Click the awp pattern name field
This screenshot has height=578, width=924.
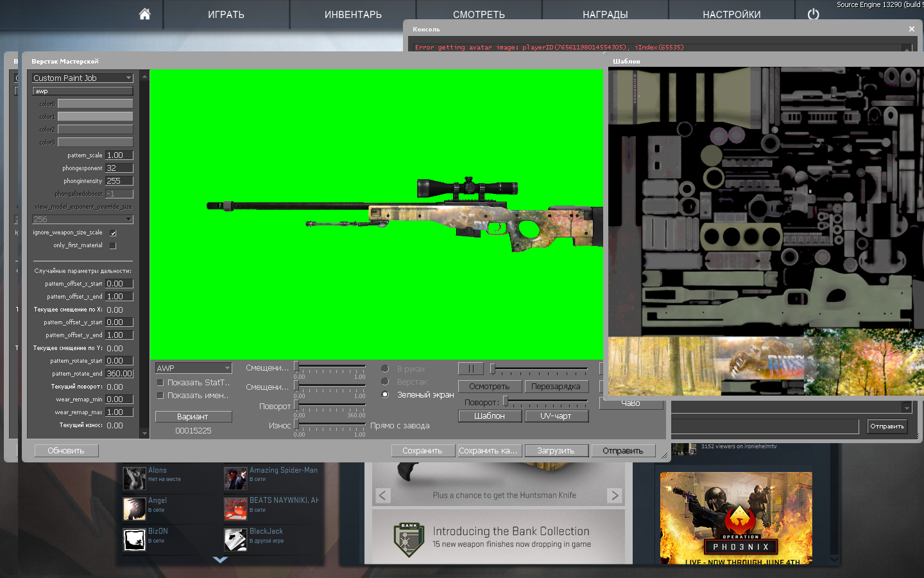pos(83,91)
